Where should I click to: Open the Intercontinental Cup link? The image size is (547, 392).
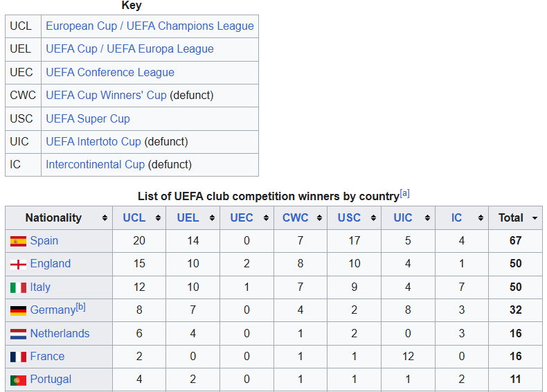pos(95,164)
